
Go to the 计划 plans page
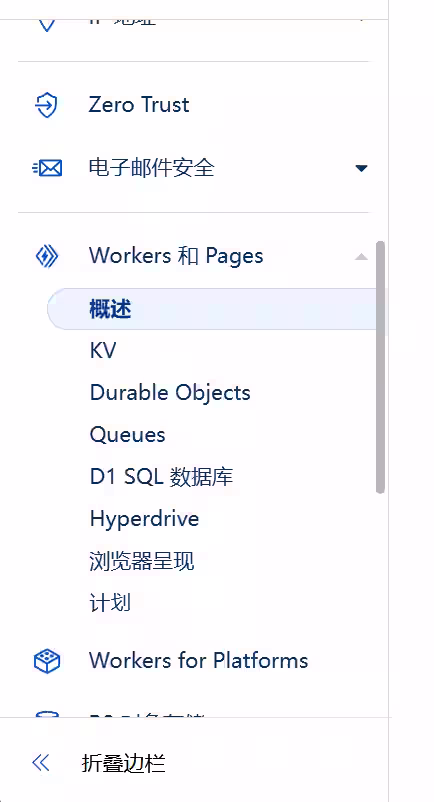110,603
